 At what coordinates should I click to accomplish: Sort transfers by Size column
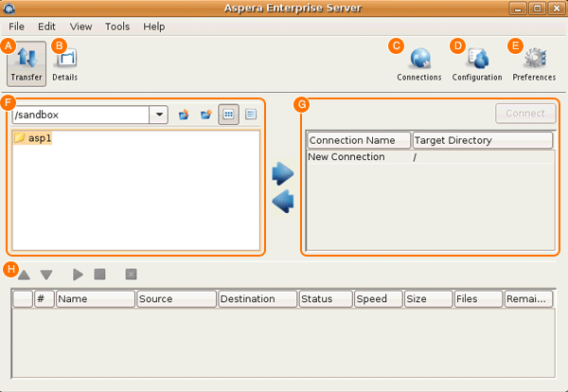(429, 299)
